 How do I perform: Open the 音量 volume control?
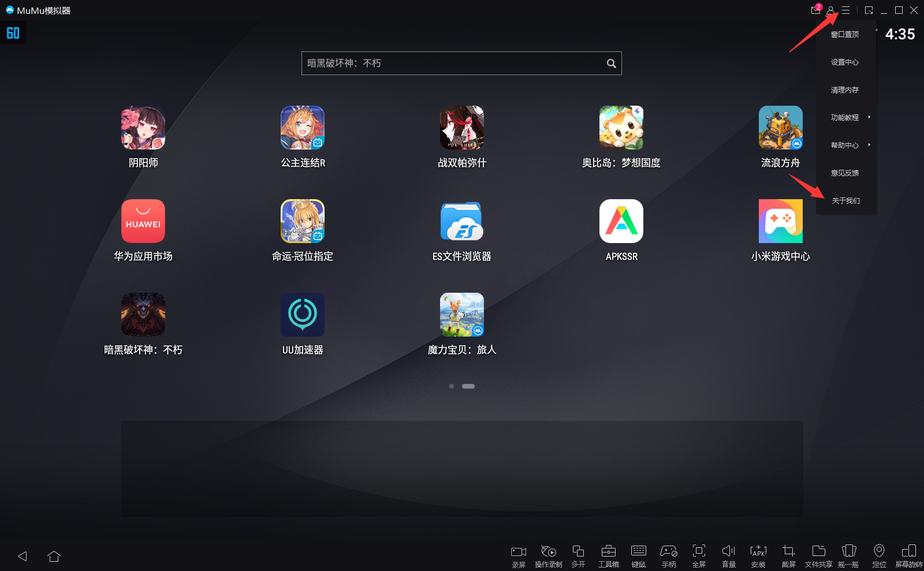(x=729, y=556)
